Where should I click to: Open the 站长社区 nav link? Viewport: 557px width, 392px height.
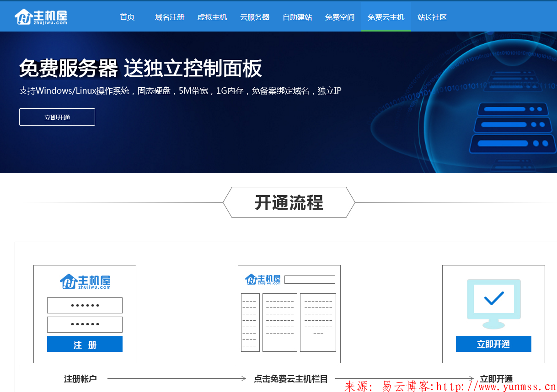click(x=432, y=17)
